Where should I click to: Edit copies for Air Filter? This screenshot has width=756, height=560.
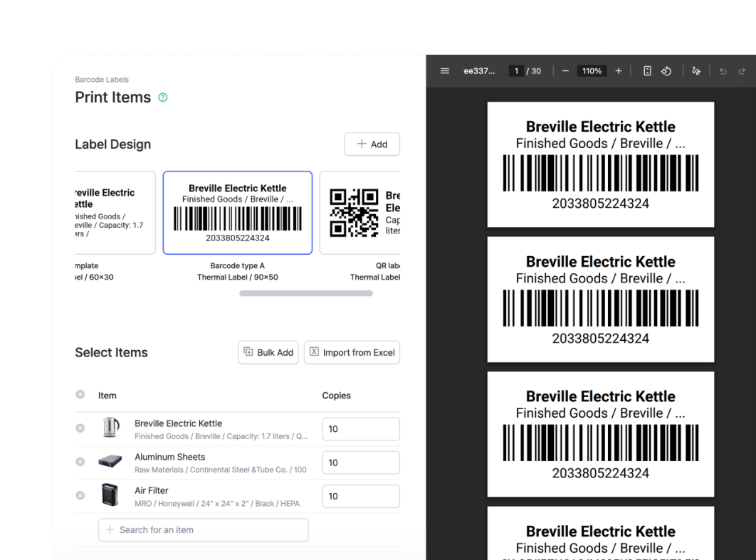361,497
